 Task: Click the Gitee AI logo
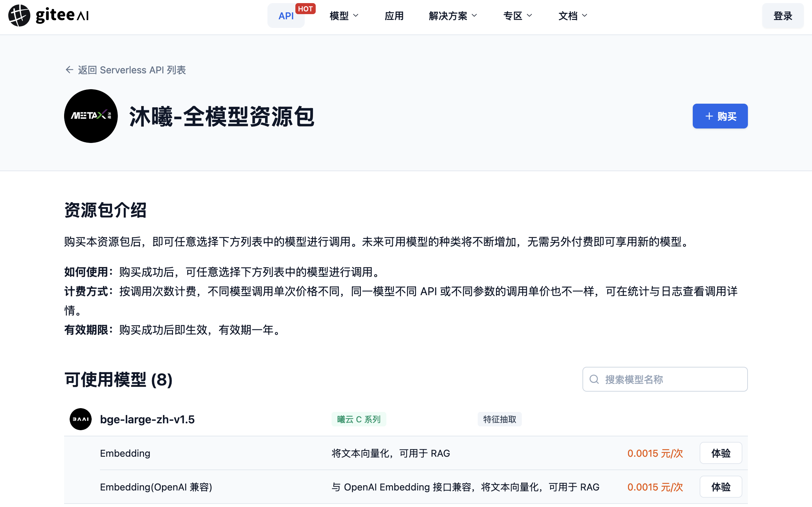point(49,15)
